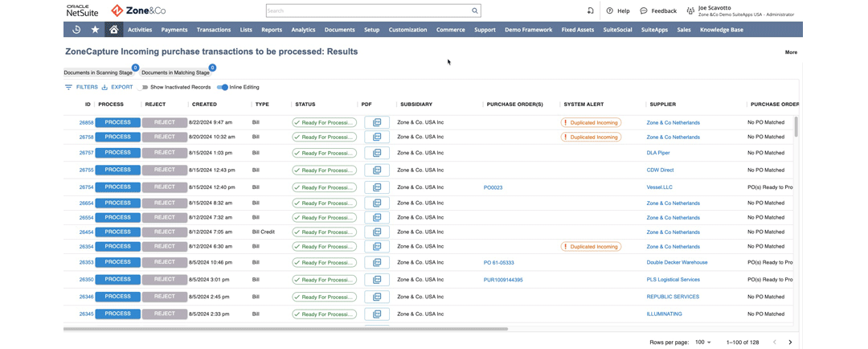Open Help in the header
Image resolution: width=868 pixels, height=349 pixels.
pos(618,10)
